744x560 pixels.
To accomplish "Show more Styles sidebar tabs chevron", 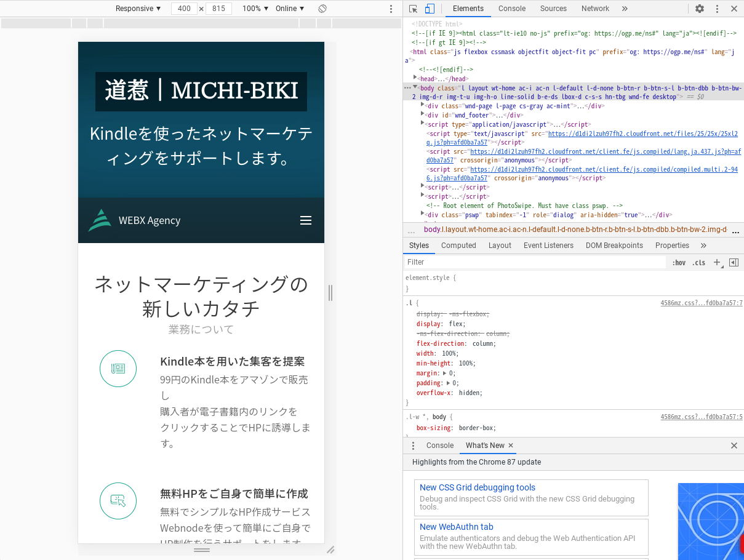I will (703, 246).
